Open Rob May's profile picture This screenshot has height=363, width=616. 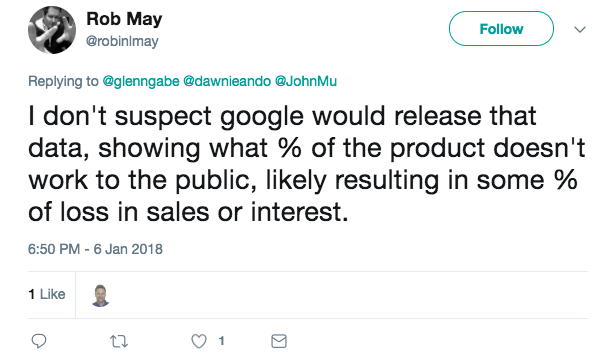pos(52,30)
